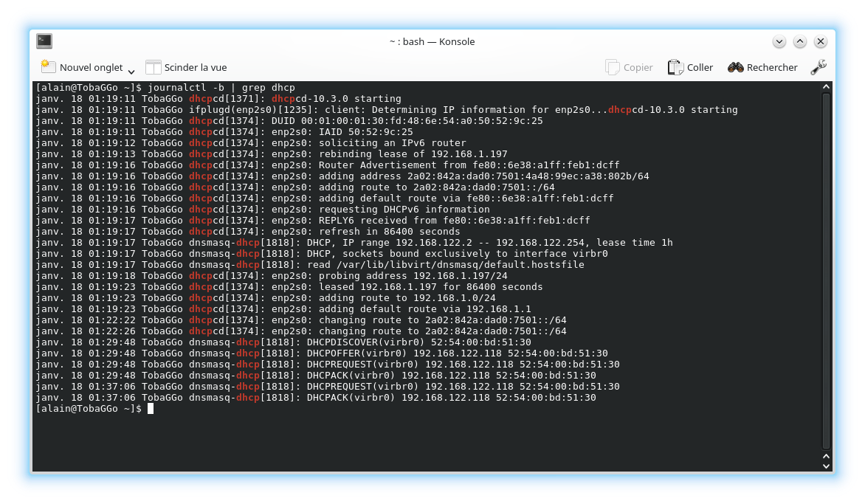Click the up arrow at the scrollbar's bottom
Image resolution: width=865 pixels, height=504 pixels.
(x=826, y=455)
